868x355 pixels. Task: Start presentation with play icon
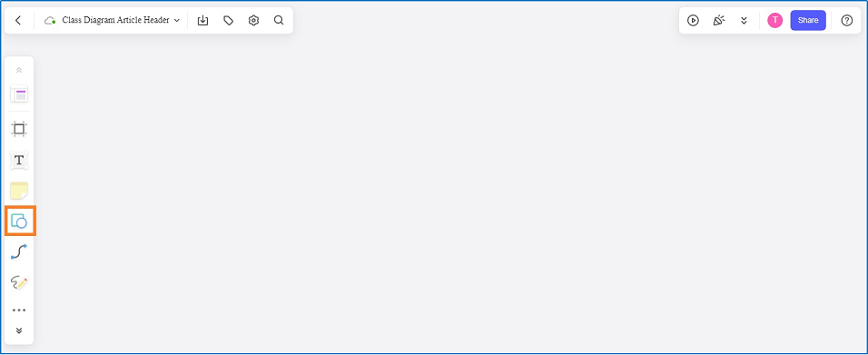693,21
